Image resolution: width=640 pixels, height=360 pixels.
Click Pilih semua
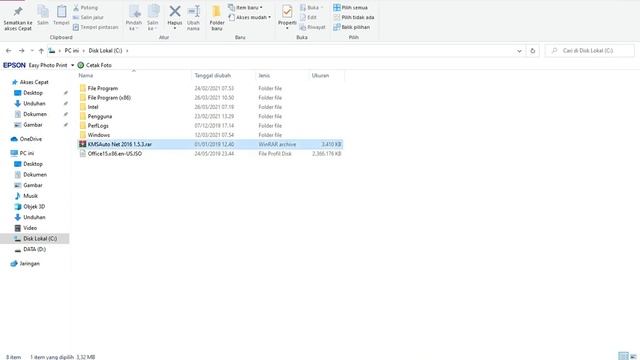[350, 8]
